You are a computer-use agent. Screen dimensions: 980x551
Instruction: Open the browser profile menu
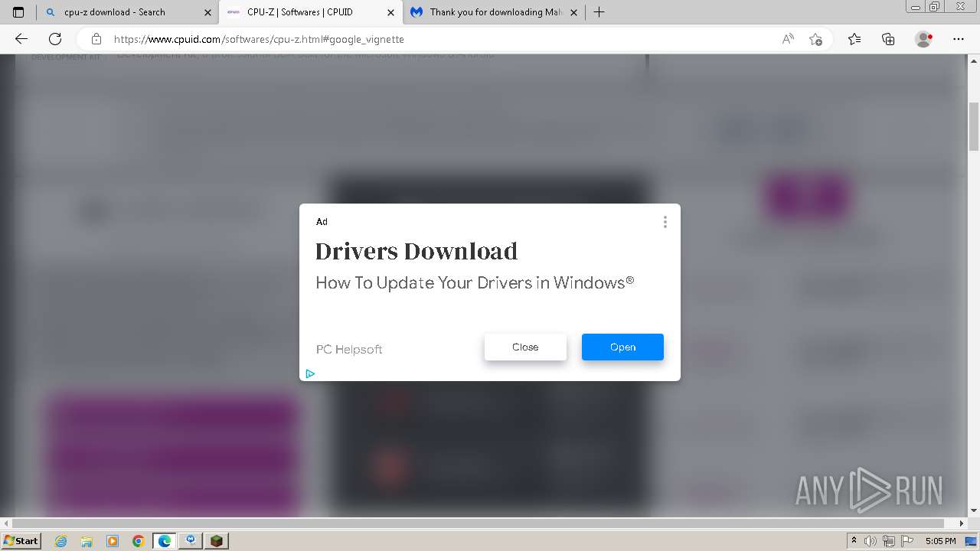pyautogui.click(x=924, y=39)
